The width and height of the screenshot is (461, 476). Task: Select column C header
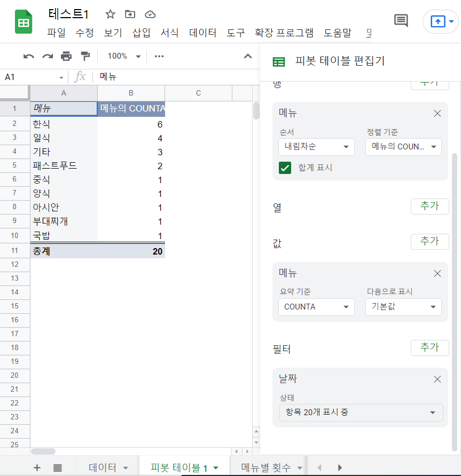[x=198, y=93]
